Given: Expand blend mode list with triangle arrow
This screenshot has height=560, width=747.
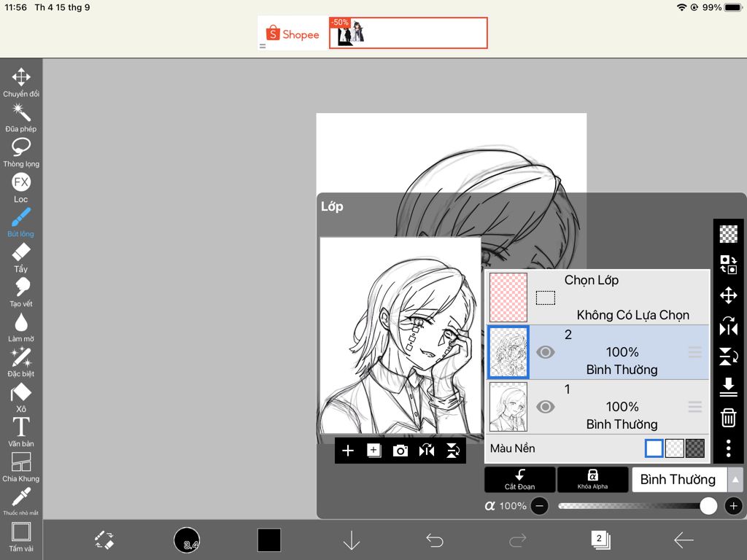Looking at the screenshot, I should pyautogui.click(x=735, y=480).
